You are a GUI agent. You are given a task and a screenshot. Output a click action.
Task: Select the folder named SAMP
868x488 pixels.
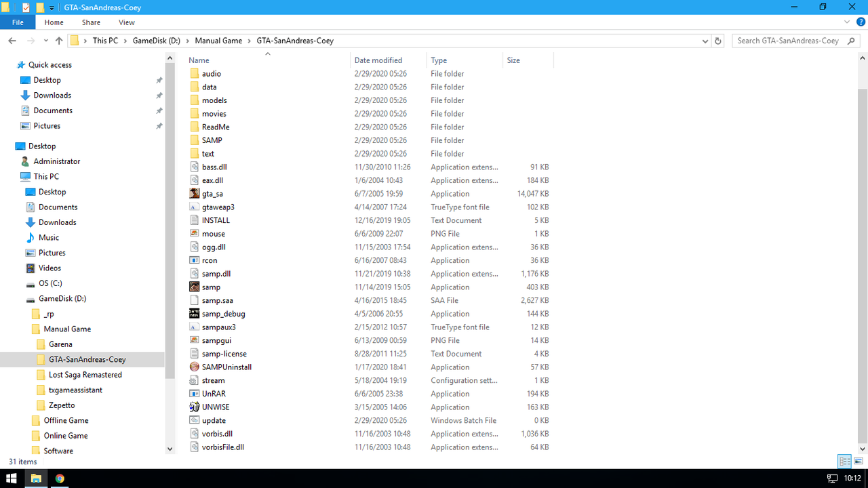click(x=212, y=140)
